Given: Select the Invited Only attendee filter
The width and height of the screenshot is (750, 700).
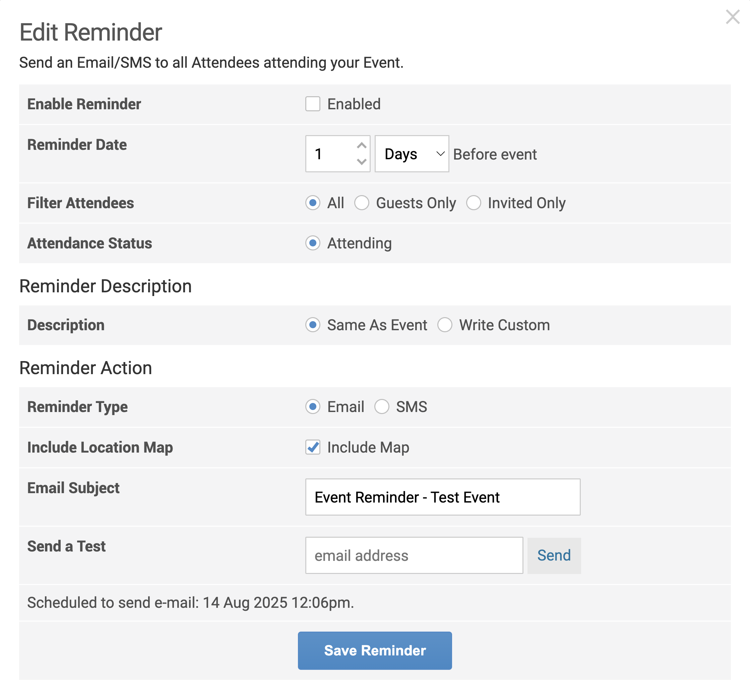Looking at the screenshot, I should 474,203.
